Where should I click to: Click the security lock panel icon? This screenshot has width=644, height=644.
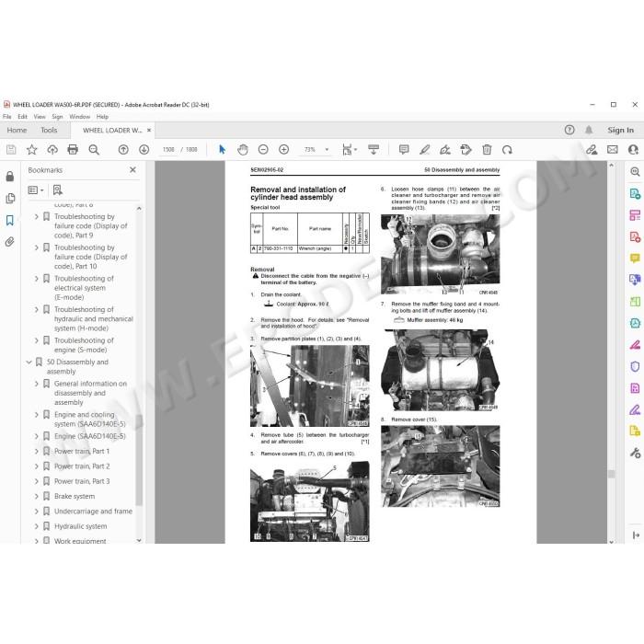pos(10,177)
